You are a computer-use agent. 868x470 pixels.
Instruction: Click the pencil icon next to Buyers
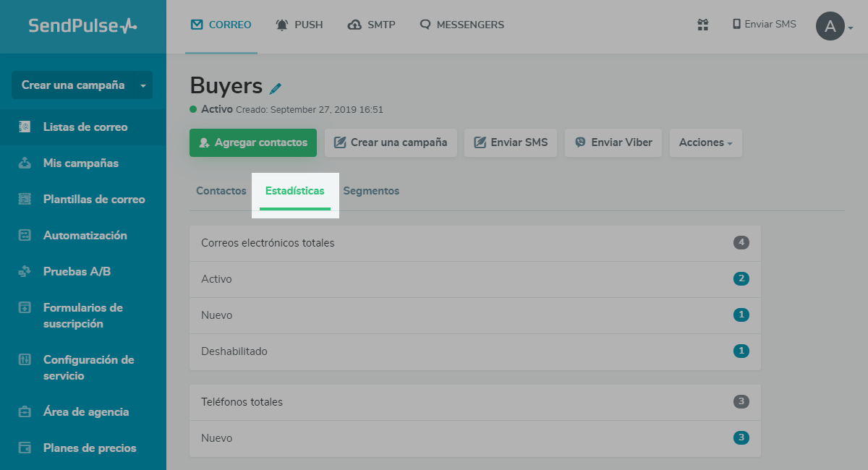click(x=276, y=88)
